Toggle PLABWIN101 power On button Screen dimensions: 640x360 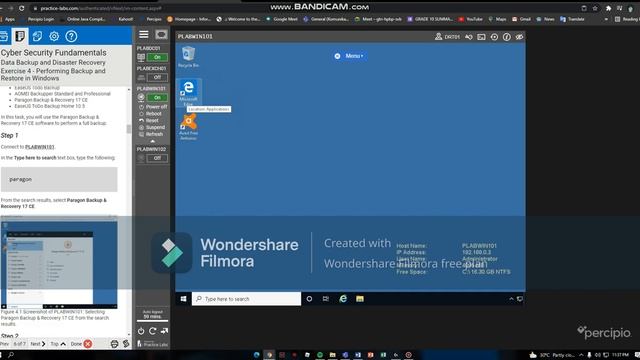[x=157, y=98]
